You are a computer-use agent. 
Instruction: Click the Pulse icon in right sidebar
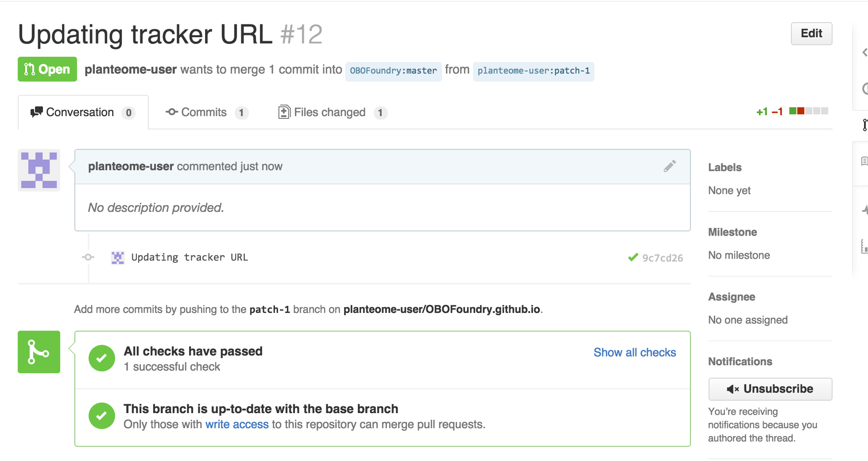pos(864,209)
